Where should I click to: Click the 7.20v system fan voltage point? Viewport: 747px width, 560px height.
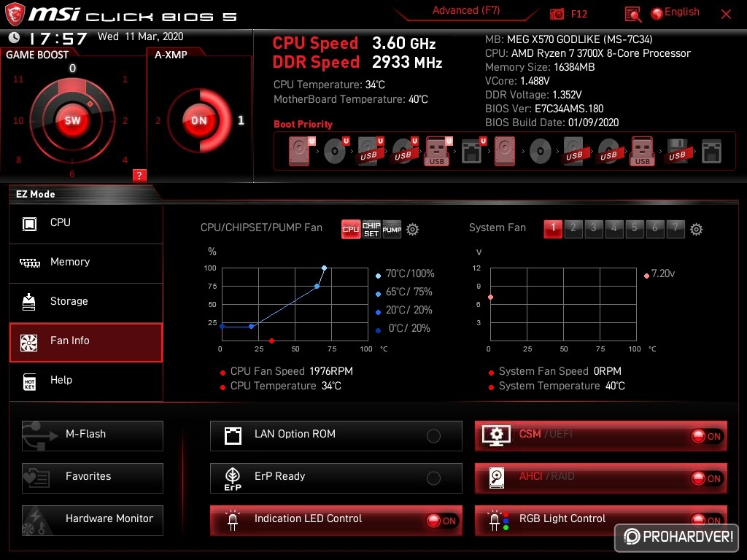490,297
